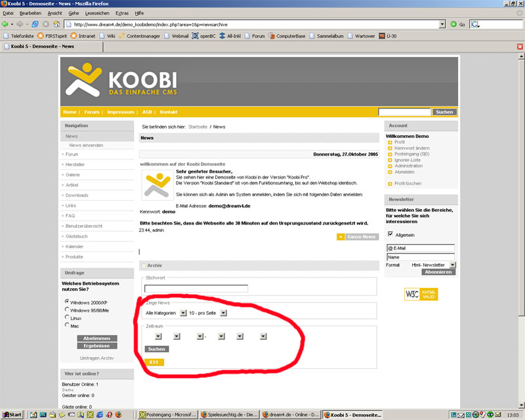Image resolution: width=525 pixels, height=420 pixels.
Task: Click the Abonnieren newsletter button
Action: [438, 272]
